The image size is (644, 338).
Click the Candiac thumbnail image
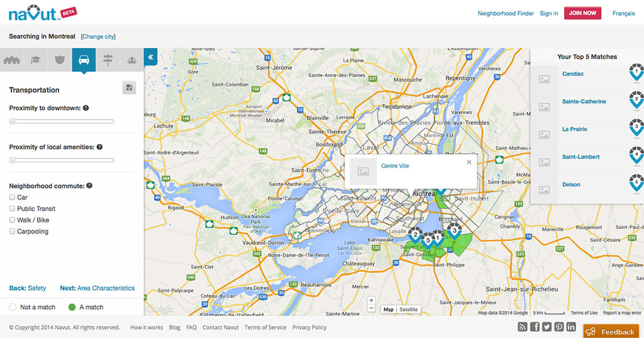pos(544,79)
